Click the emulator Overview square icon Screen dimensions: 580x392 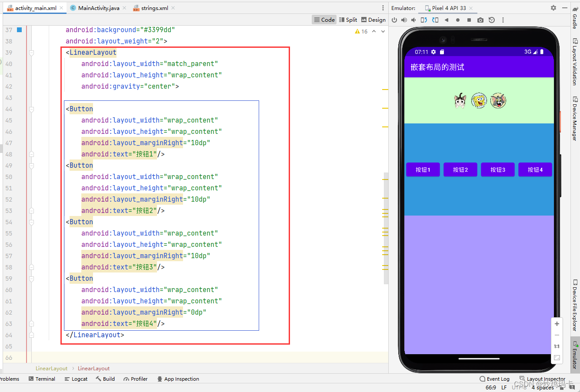[x=469, y=20]
